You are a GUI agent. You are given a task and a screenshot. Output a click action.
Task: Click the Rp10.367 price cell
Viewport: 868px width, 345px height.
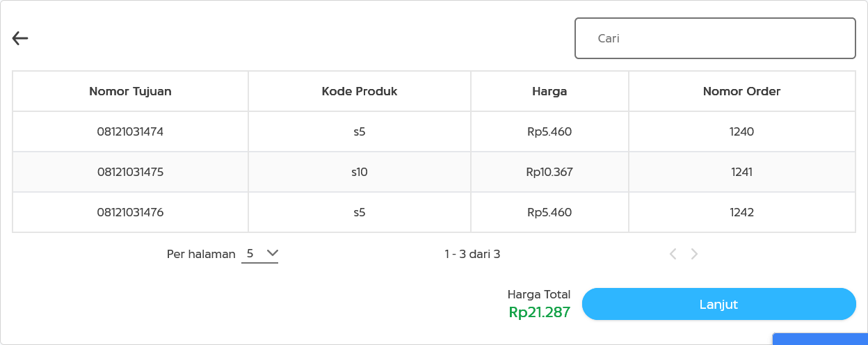pyautogui.click(x=549, y=172)
